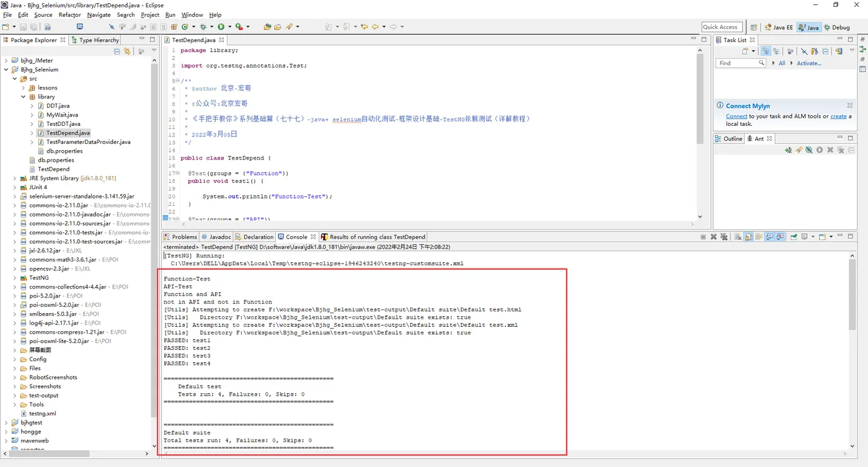This screenshot has height=467, width=868.
Task: Open the Refactor menu
Action: click(69, 15)
